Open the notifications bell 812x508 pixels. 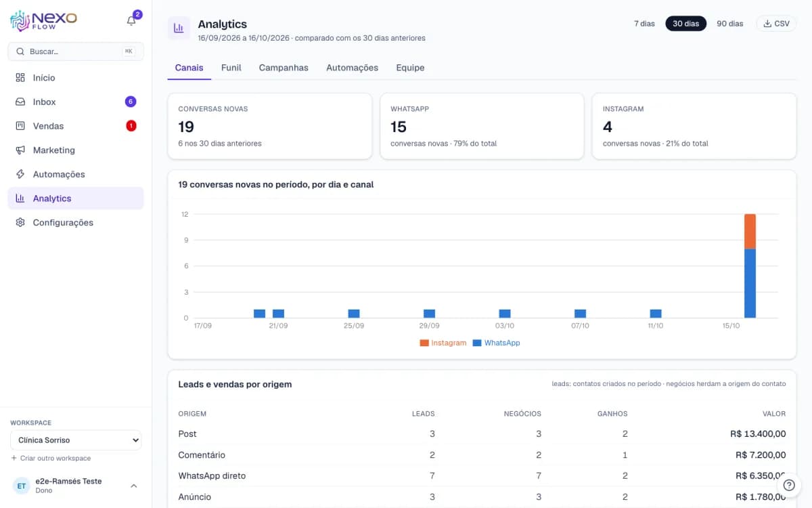(x=131, y=21)
